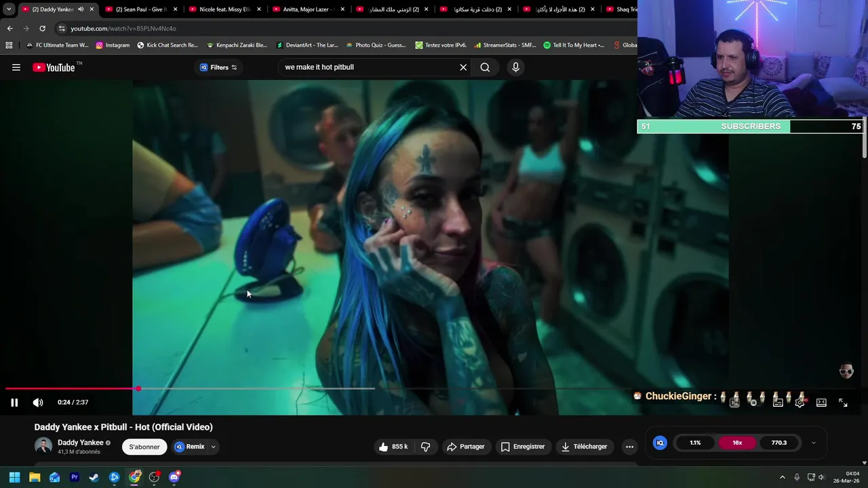Show hidden system tray icons
Viewport: 868px width, 488px height.
[782, 477]
